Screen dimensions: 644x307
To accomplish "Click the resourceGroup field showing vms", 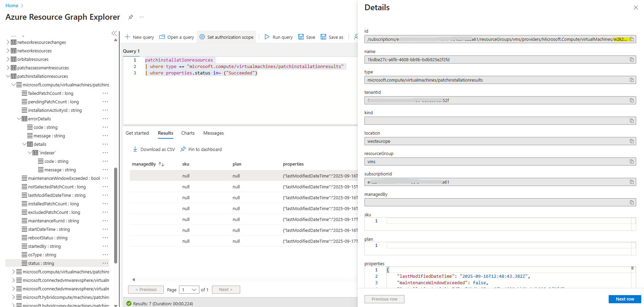I will 500,162.
